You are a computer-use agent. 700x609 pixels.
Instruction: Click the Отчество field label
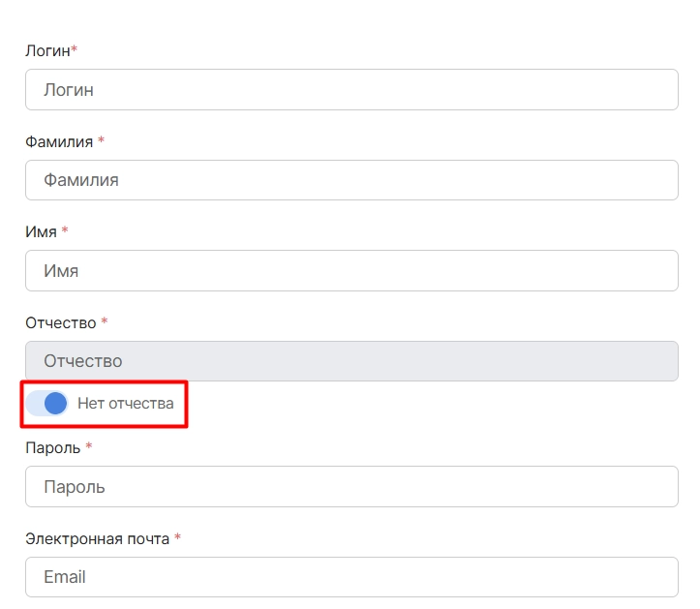point(61,322)
